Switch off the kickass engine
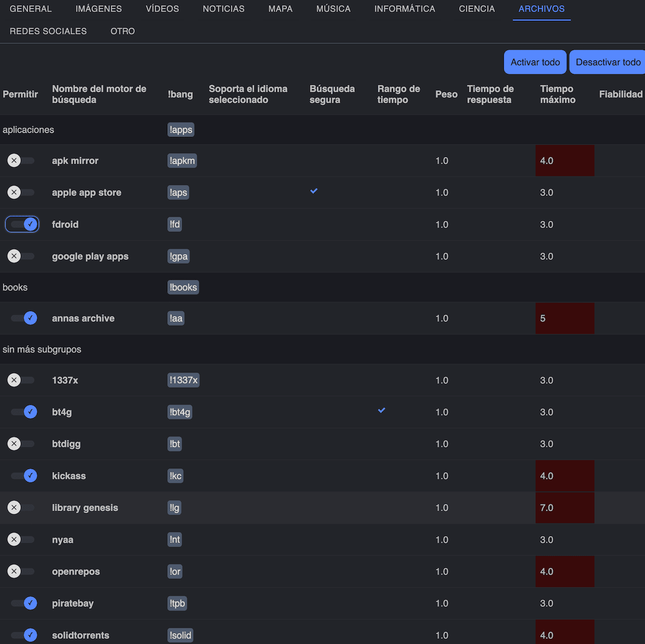Screen dimensions: 645x644 coord(24,476)
